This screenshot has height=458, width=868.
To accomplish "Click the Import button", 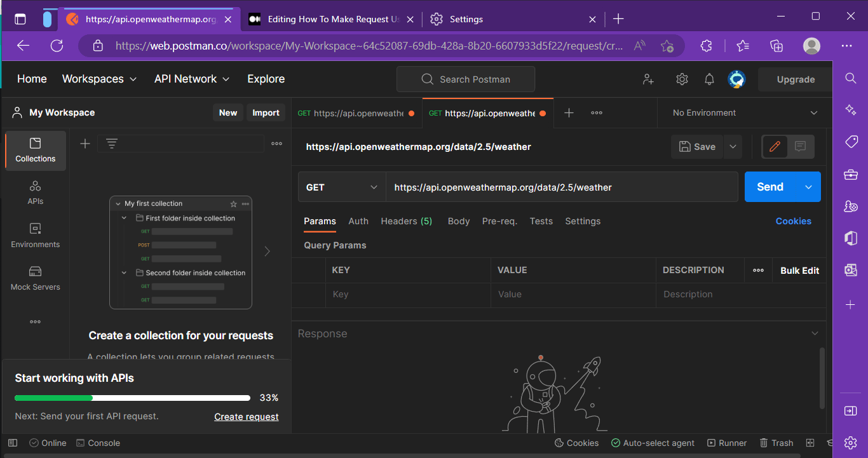I will click(266, 112).
